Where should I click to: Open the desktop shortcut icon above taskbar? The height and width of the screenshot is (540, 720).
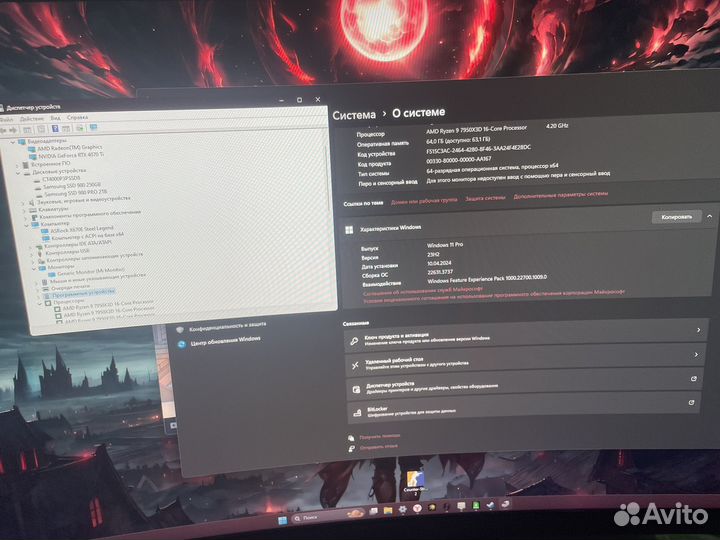tap(414, 480)
